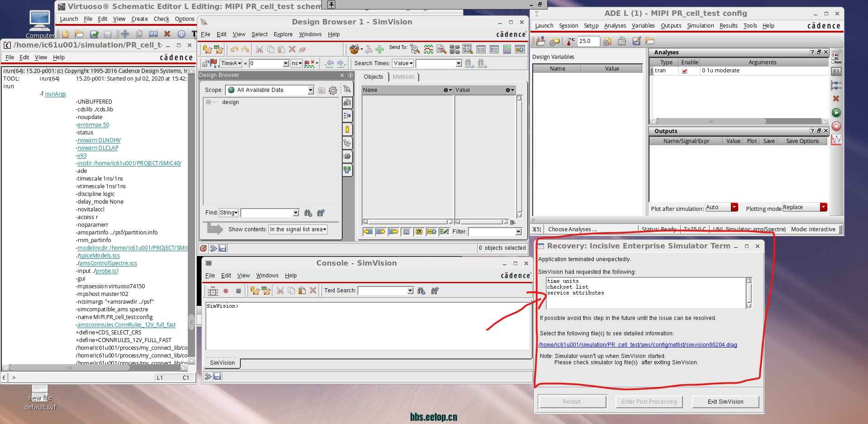
Task: Click the toolbox utilities icon in Design Browser
Action: (x=354, y=49)
